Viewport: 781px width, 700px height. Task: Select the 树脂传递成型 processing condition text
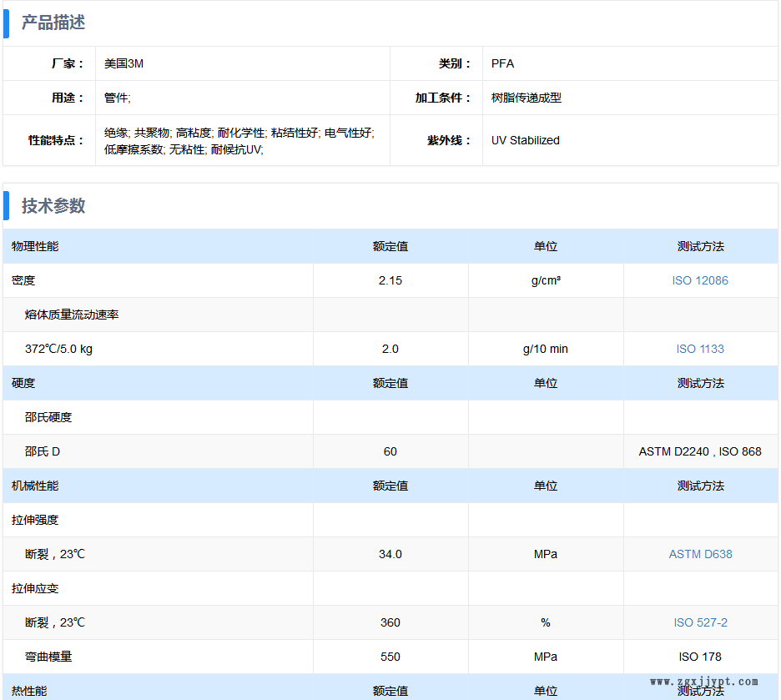(x=526, y=98)
